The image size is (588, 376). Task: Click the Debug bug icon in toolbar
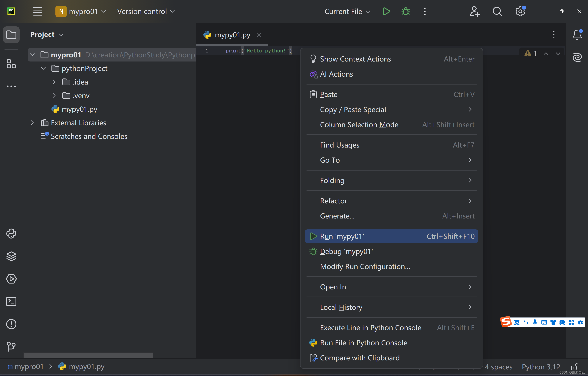click(406, 12)
